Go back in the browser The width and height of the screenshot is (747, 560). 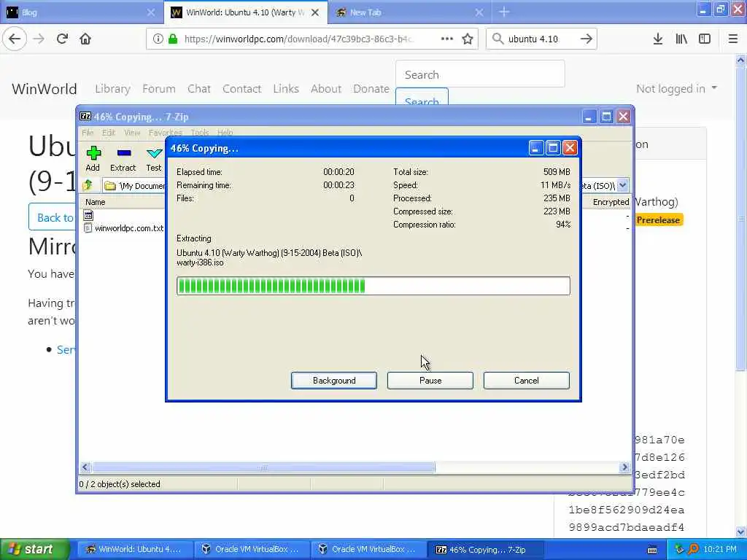(15, 39)
